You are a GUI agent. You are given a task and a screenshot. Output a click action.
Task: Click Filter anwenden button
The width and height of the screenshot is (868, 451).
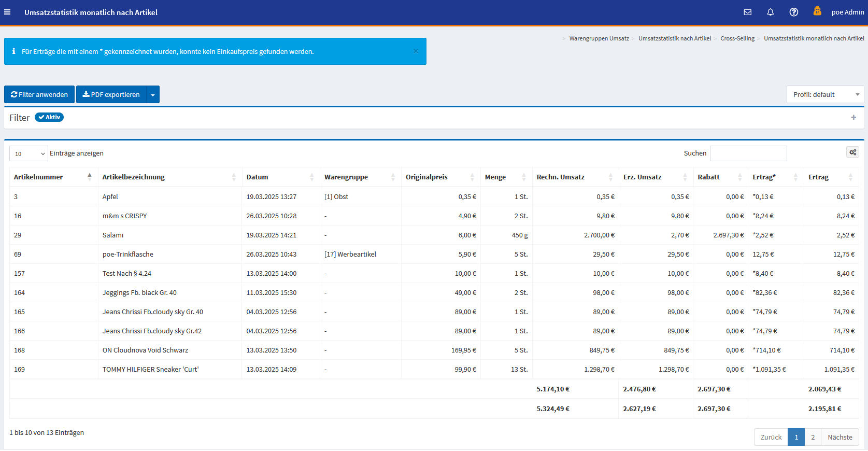[x=39, y=94]
